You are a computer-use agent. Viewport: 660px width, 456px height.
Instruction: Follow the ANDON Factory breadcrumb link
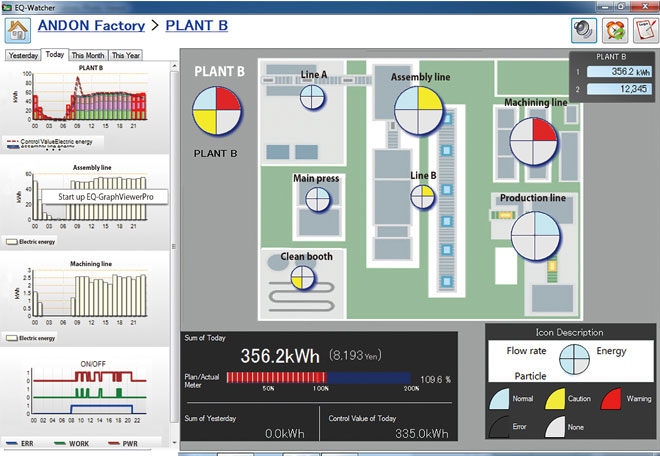coord(93,25)
